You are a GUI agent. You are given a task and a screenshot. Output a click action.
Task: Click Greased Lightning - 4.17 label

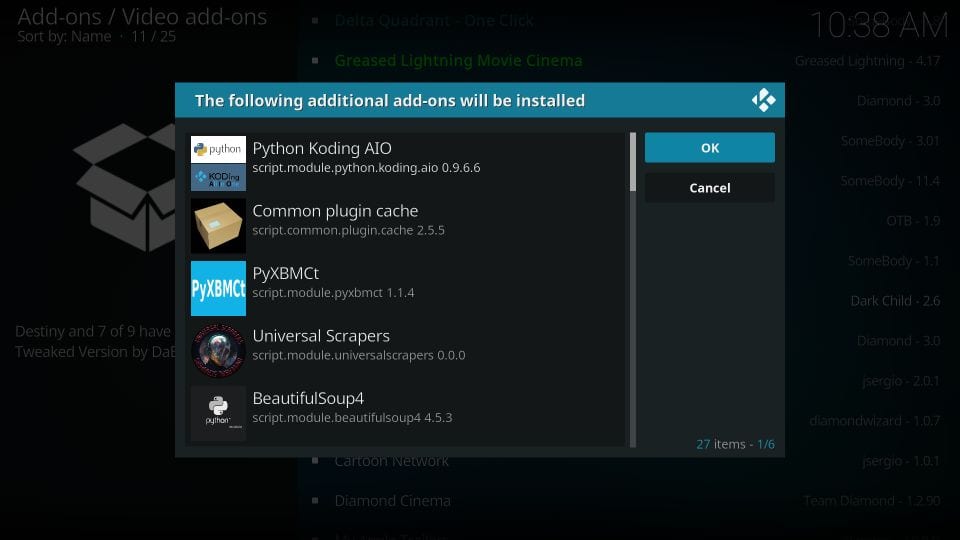tap(868, 61)
